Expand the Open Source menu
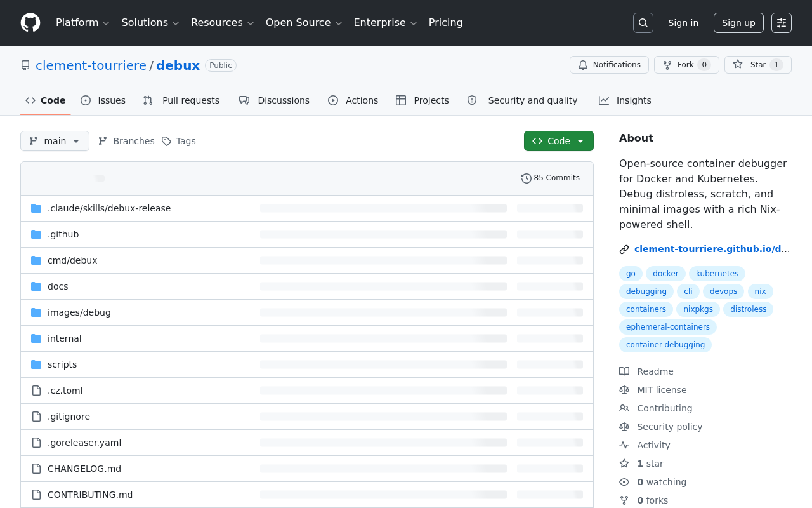This screenshot has width=812, height=508. [x=304, y=23]
